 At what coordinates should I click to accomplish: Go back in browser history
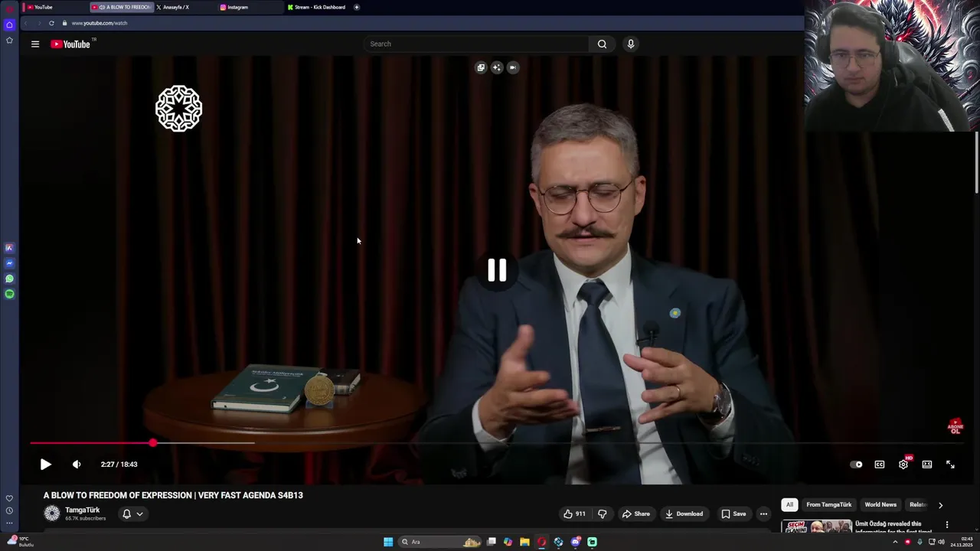[25, 23]
